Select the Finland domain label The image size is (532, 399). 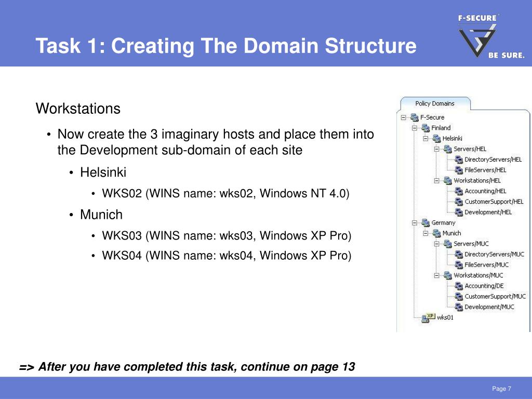coord(441,128)
